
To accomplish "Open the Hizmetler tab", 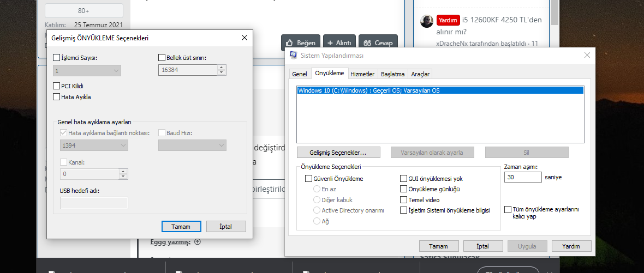I will click(x=362, y=74).
